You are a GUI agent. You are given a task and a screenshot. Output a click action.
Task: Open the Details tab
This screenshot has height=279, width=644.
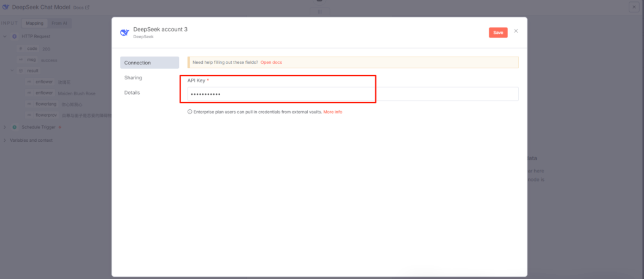point(132,93)
